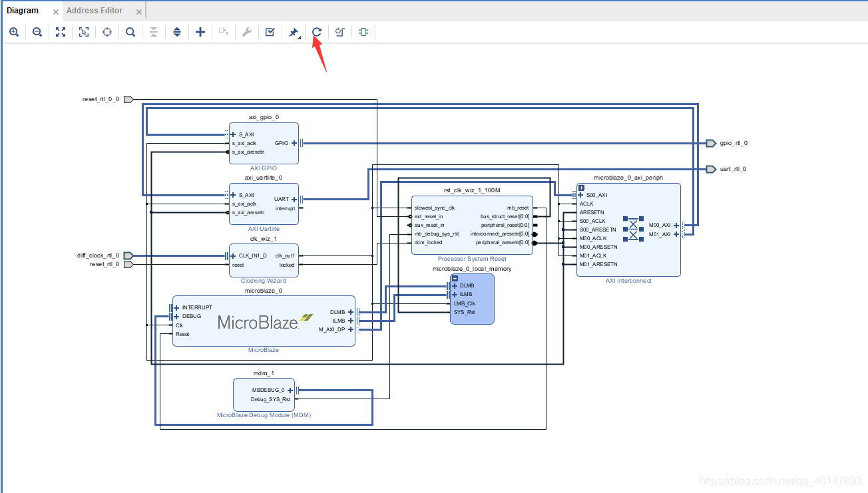868x493 pixels.
Task: Switch to the Address Editor tab
Action: [x=96, y=10]
